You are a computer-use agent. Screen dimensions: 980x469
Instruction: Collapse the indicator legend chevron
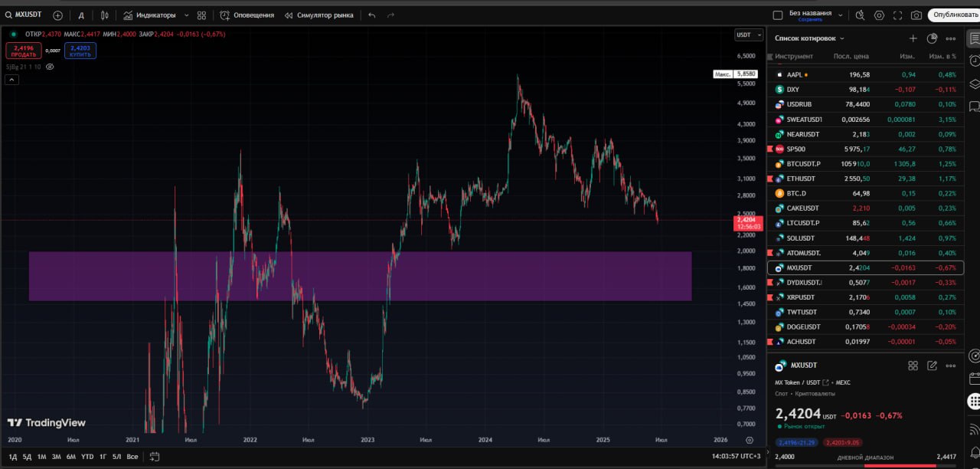[x=12, y=79]
